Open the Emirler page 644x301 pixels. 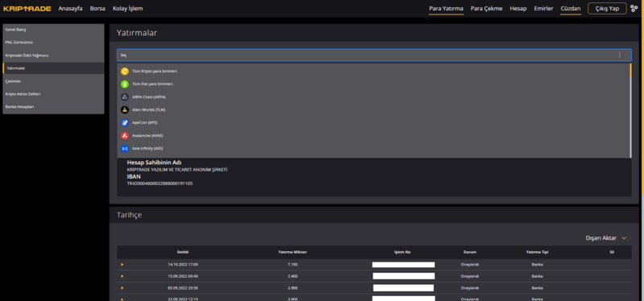click(x=543, y=8)
